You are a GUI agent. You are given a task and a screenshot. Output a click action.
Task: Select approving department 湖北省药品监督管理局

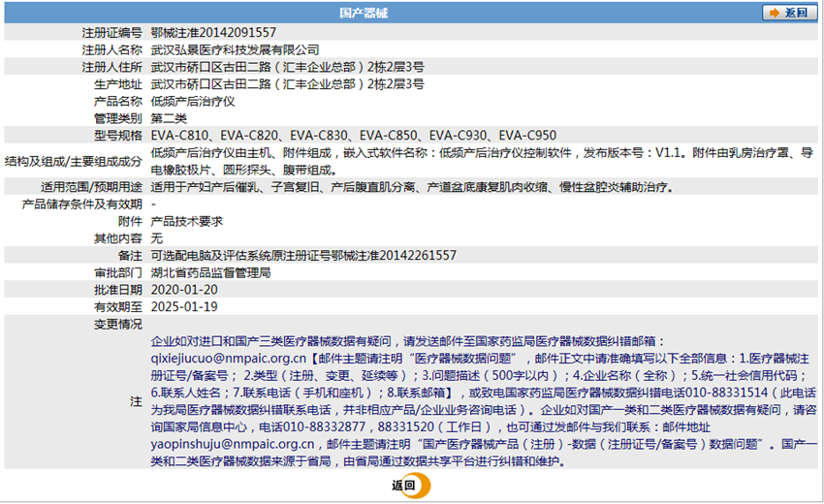click(210, 272)
